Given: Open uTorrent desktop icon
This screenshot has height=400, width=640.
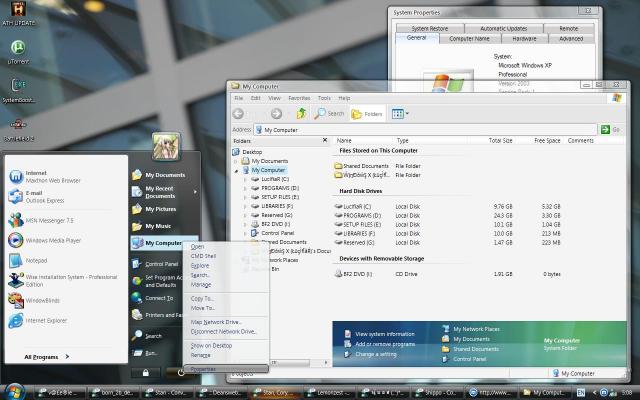Looking at the screenshot, I should tap(18, 52).
